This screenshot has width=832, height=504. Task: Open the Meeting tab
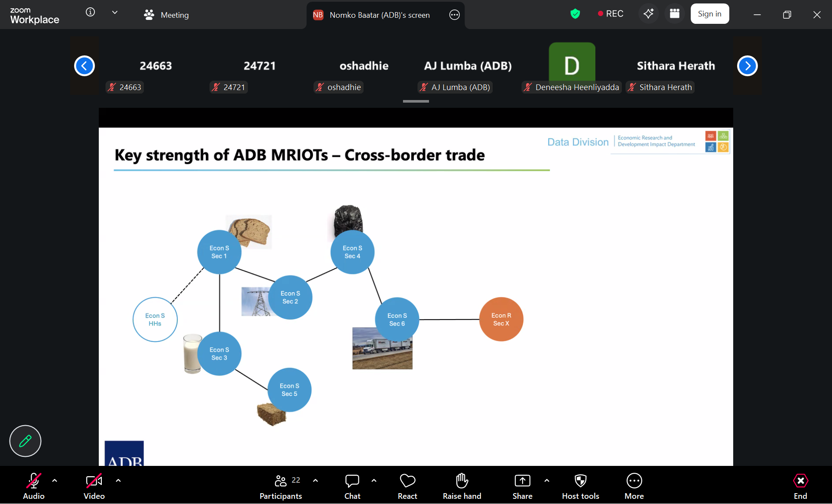tap(166, 15)
